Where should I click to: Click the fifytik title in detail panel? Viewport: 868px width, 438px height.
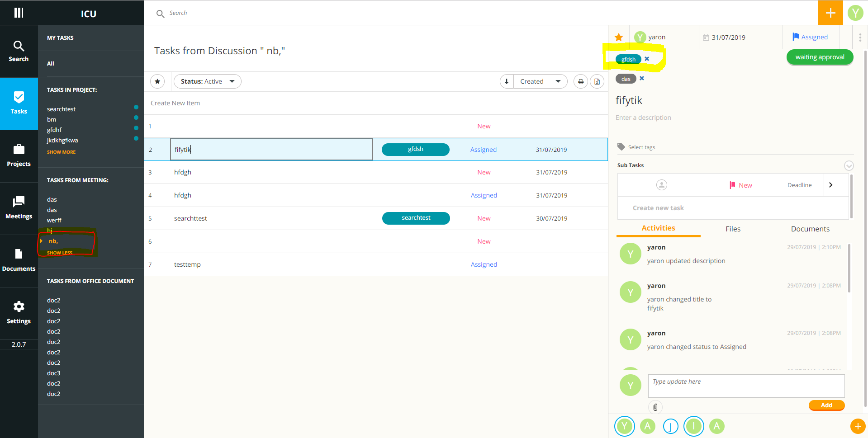(629, 100)
